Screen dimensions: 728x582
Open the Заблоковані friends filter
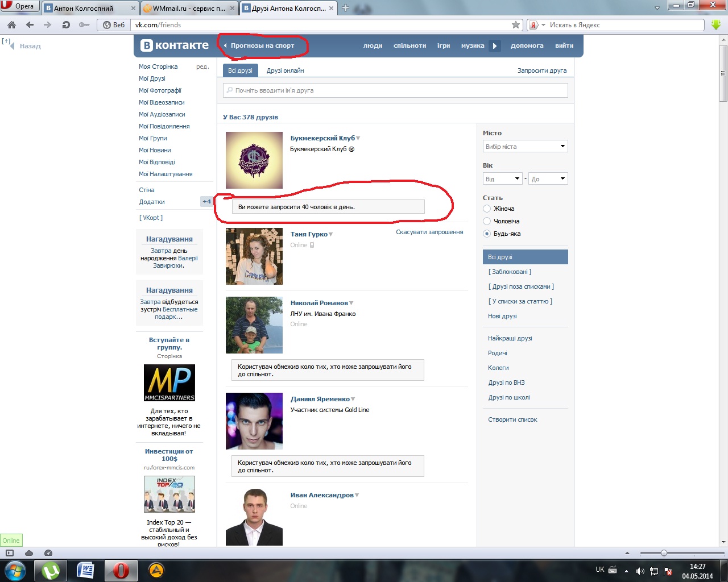coord(510,272)
